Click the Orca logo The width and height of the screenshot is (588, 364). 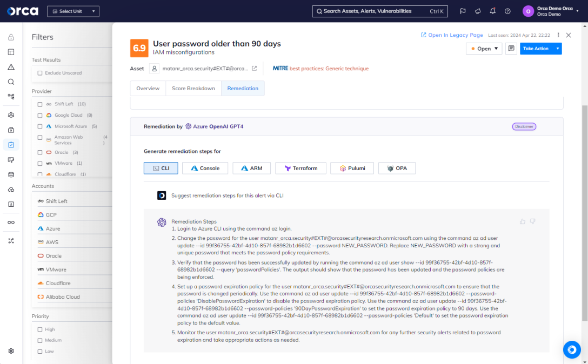pyautogui.click(x=23, y=11)
